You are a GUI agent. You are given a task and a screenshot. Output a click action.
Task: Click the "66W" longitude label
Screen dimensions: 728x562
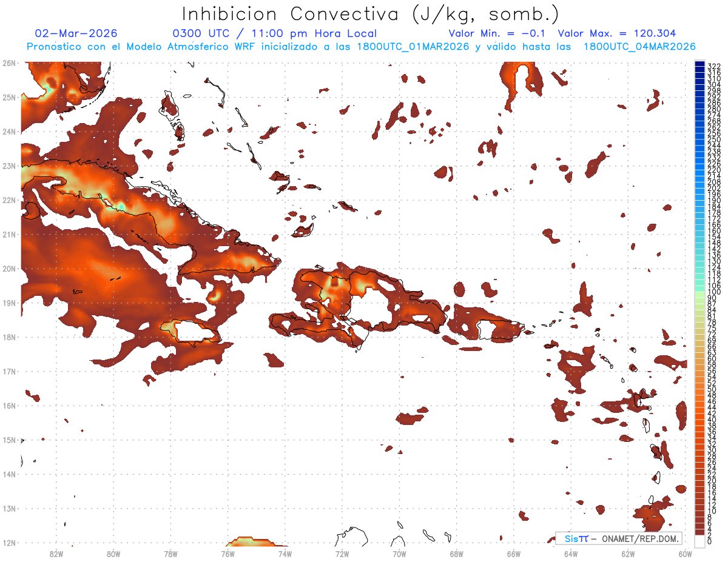pyautogui.click(x=514, y=554)
